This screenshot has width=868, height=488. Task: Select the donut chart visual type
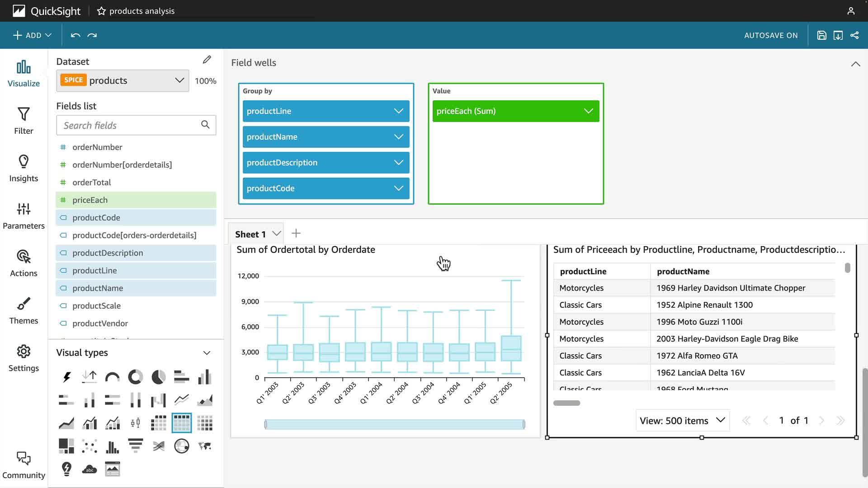tap(135, 377)
